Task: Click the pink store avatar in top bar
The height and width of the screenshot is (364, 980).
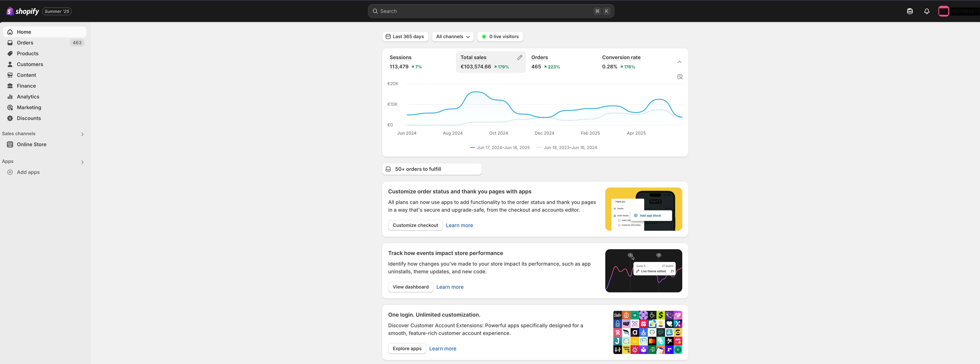Action: pos(943,11)
